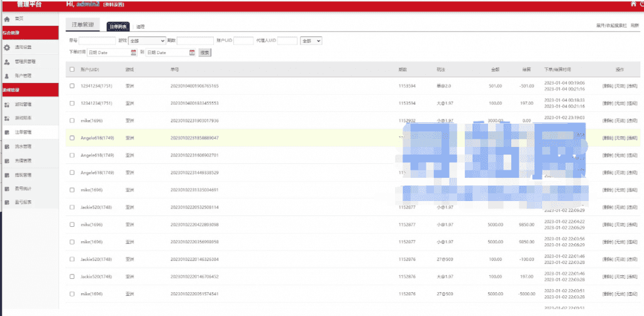Check the row for order 2023010400190676​5165

tap(72, 86)
